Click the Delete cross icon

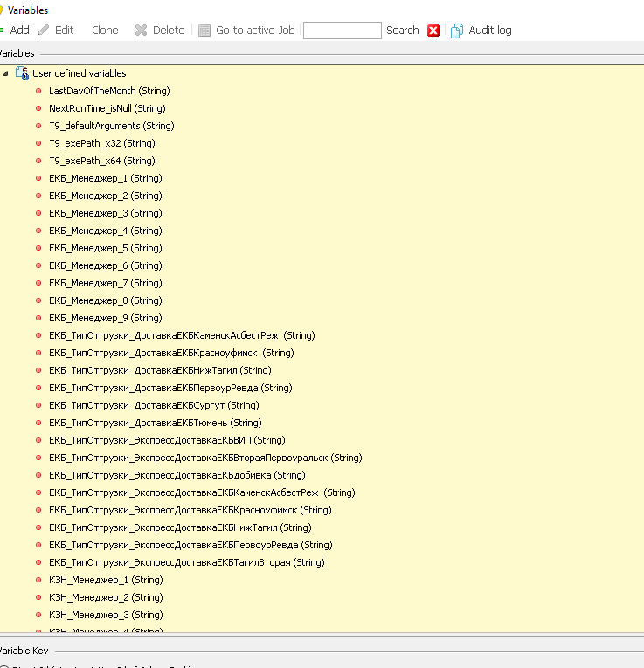point(141,30)
